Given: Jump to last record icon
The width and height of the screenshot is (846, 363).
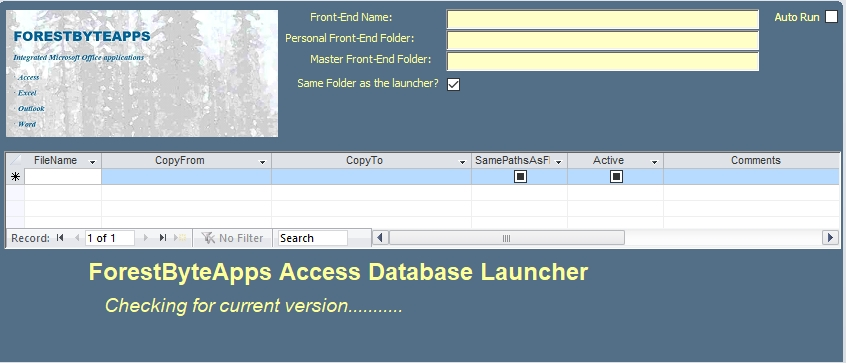Looking at the screenshot, I should coord(162,238).
